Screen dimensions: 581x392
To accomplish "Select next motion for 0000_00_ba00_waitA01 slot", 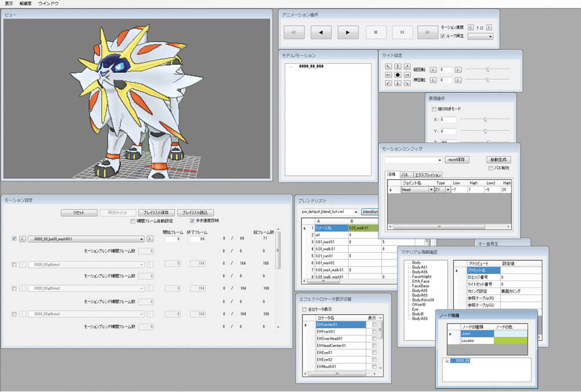I will [x=150, y=239].
